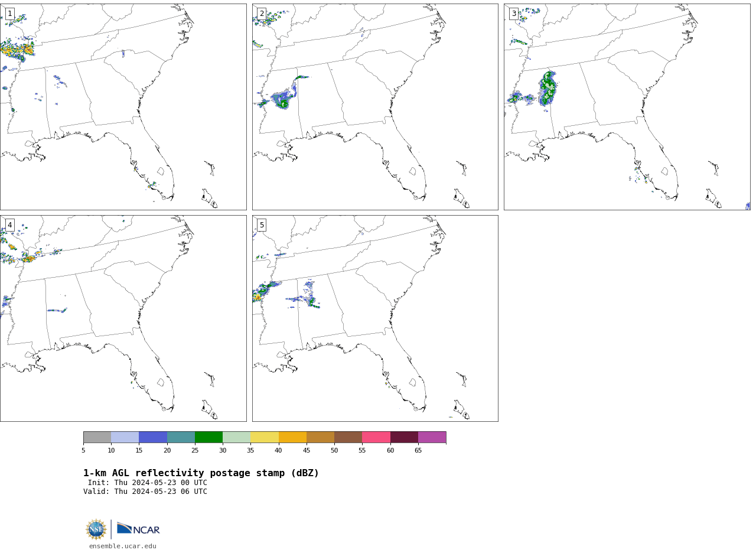Click the purple 65+ dBZ swatch
The image size is (756, 553).
click(x=432, y=437)
